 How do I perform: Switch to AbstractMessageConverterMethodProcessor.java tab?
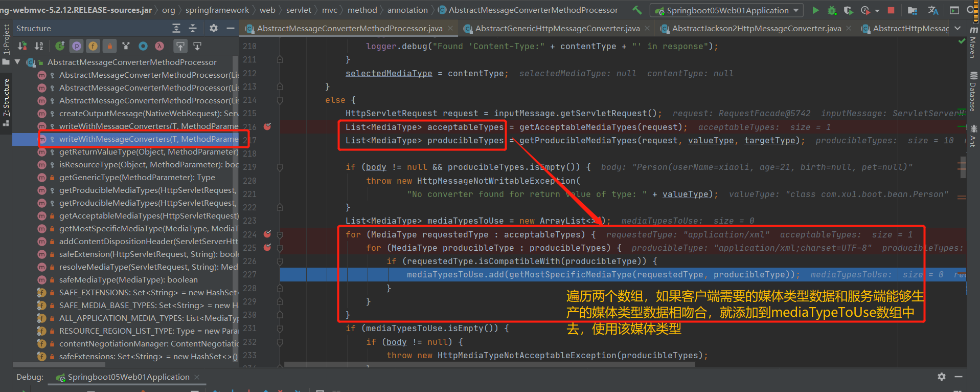[349, 29]
